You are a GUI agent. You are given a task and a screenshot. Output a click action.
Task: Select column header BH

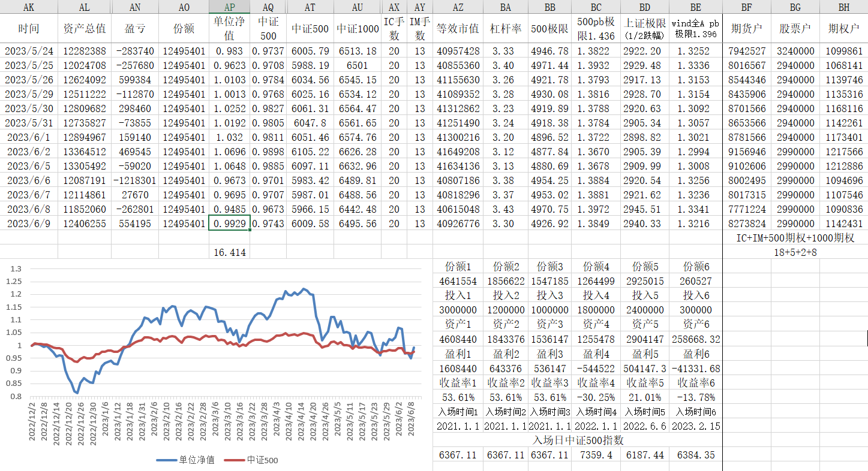coord(843,7)
